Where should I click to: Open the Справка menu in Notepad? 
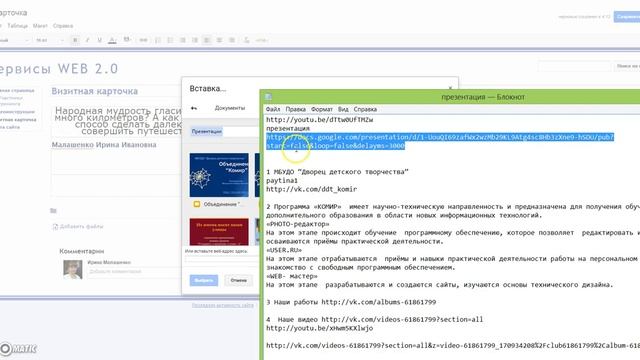coord(365,109)
